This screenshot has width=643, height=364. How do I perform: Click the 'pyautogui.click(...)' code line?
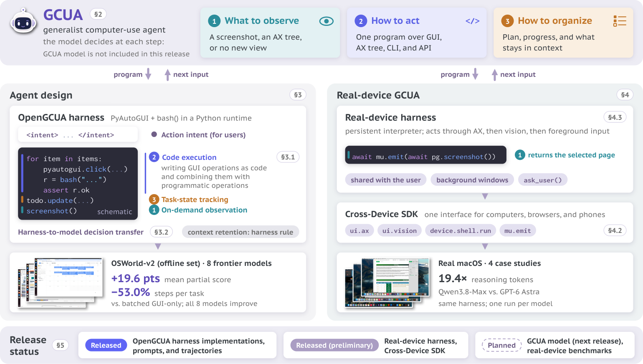85,169
